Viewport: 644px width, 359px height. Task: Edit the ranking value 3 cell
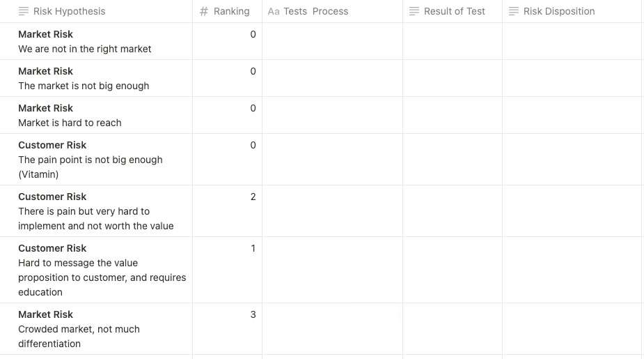tap(227, 329)
